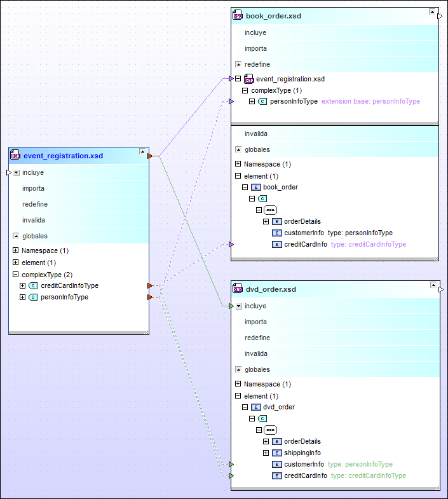Image resolution: width=448 pixels, height=499 pixels.
Task: Expand orderDetails under dvd_order
Action: pyautogui.click(x=266, y=442)
